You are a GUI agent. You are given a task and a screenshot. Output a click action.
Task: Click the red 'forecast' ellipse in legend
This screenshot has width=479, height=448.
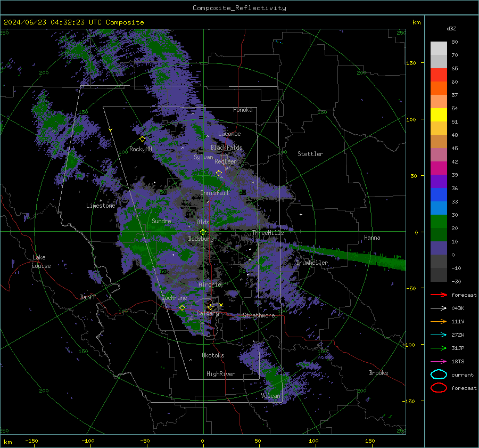pyautogui.click(x=439, y=388)
